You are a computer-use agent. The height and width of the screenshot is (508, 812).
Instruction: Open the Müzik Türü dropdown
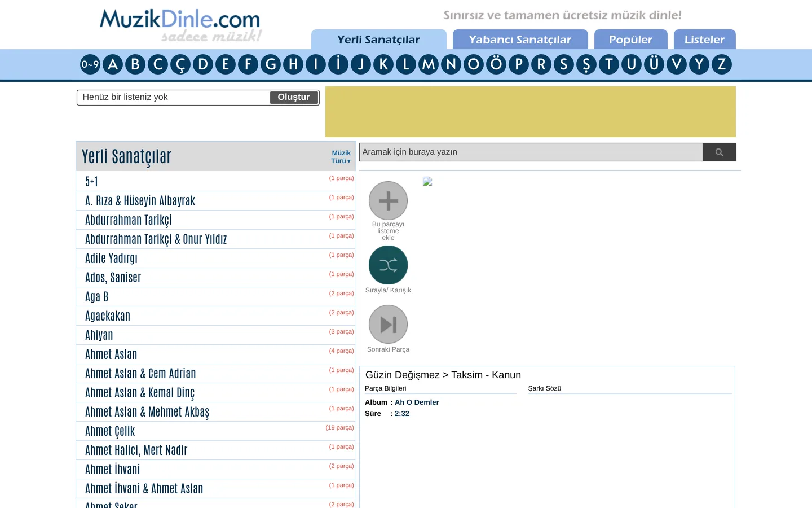point(341,157)
